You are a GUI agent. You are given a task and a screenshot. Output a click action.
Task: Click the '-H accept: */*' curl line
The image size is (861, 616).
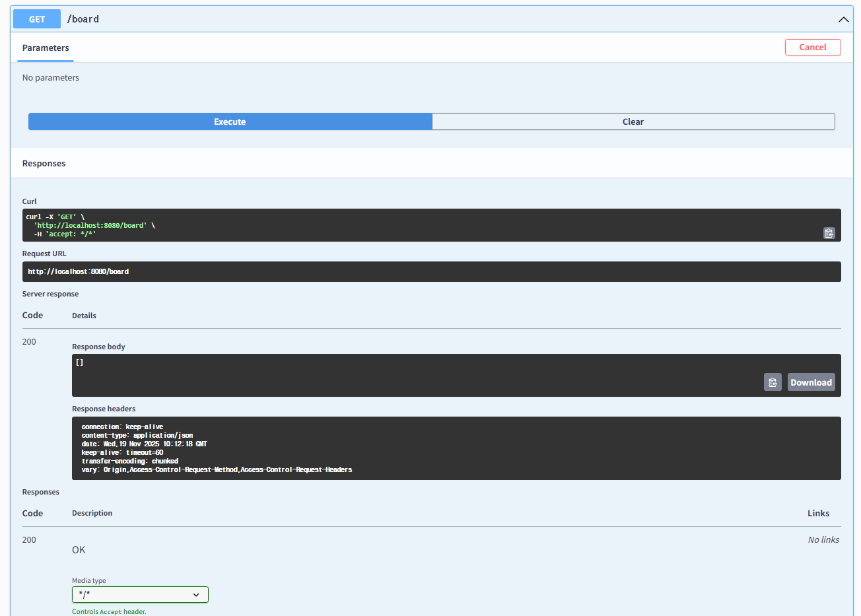(x=65, y=234)
